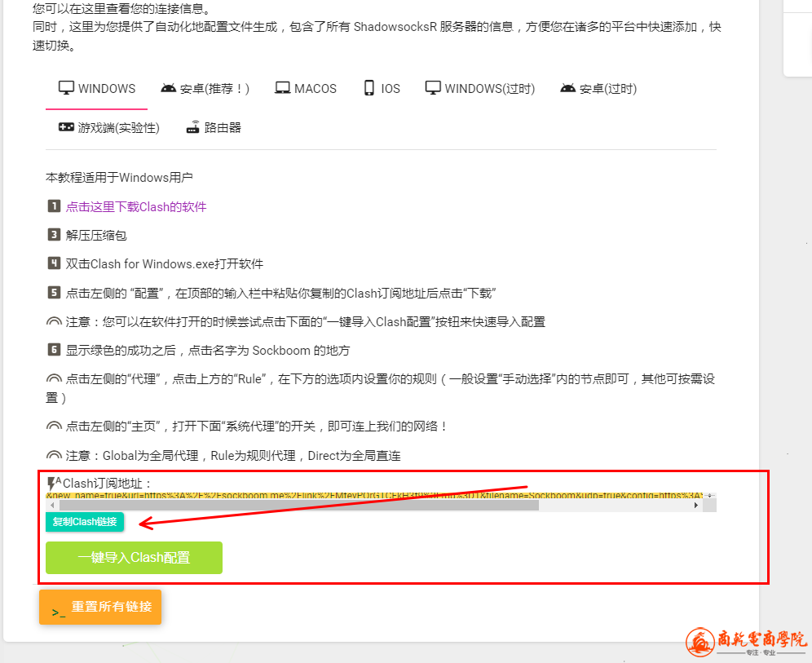Click the right arrow of URL scrollbar
This screenshot has height=663, width=812.
(x=696, y=506)
